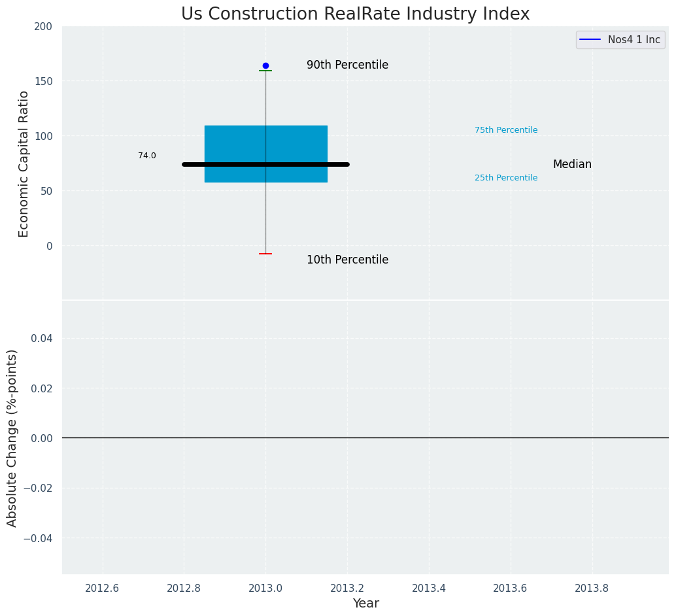Click the 10th Percentile annotation
The height and width of the screenshot is (616, 676).
(348, 260)
